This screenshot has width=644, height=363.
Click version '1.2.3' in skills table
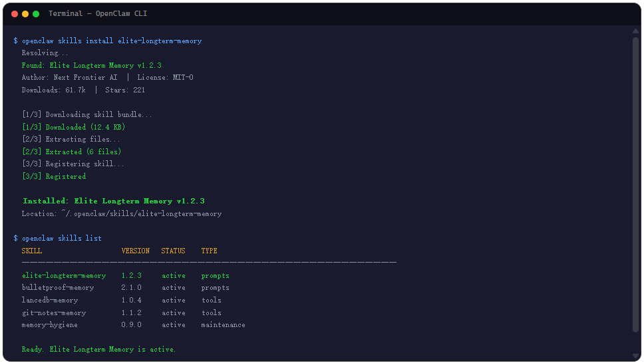(132, 275)
